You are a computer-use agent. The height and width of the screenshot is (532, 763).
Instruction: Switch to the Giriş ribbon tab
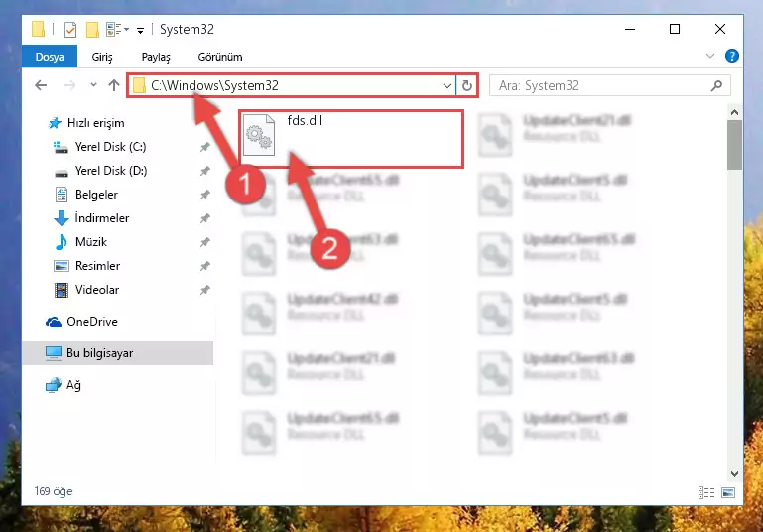[102, 57]
